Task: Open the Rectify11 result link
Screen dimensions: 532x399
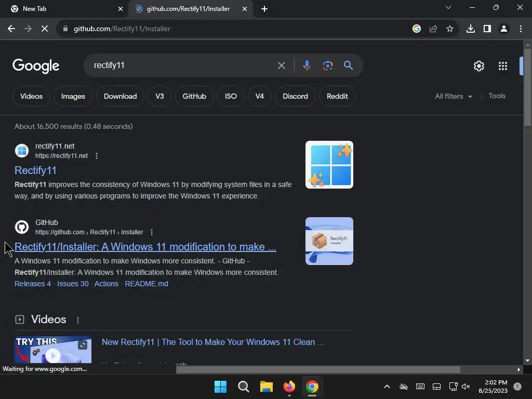Action: tap(35, 170)
